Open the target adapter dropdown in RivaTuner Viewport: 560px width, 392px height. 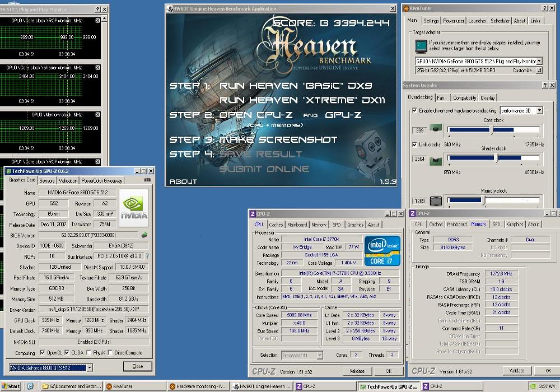click(x=539, y=62)
